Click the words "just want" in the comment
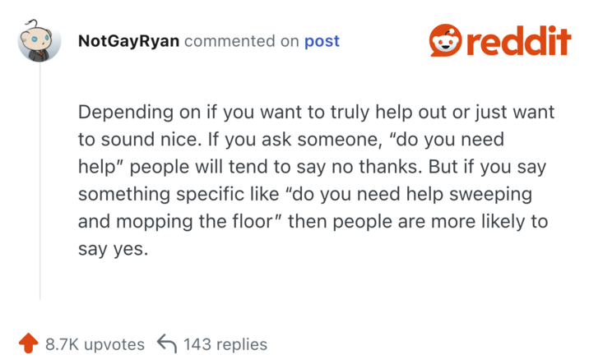 517,112
